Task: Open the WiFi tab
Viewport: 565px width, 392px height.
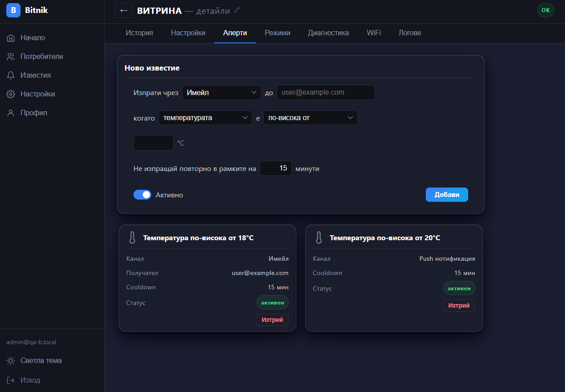Action: click(x=374, y=33)
